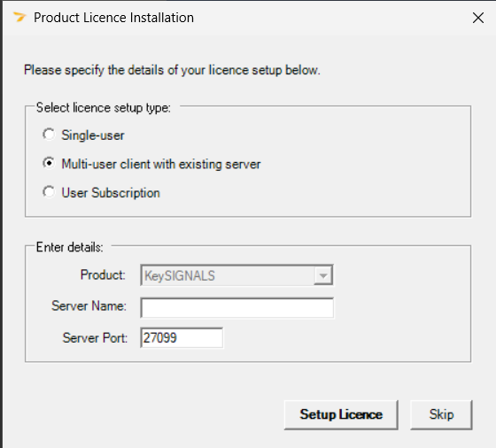Expand the Product dropdown arrow
The image size is (496, 448).
point(323,275)
